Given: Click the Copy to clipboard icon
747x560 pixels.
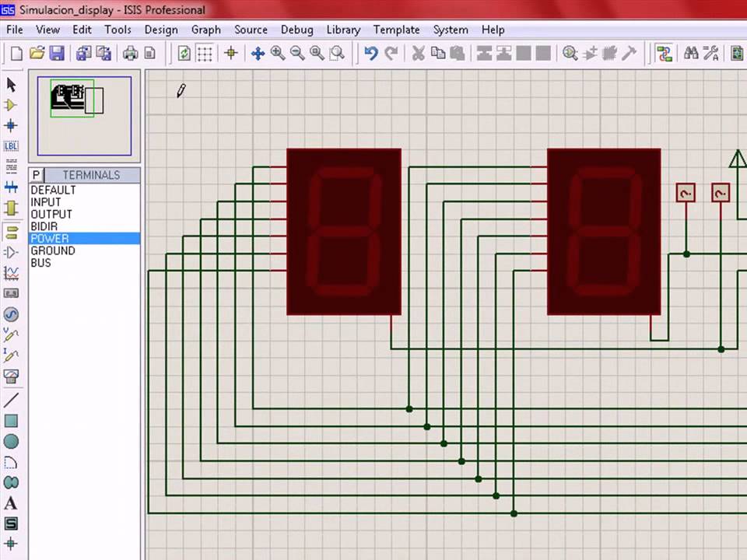Looking at the screenshot, I should [438, 53].
